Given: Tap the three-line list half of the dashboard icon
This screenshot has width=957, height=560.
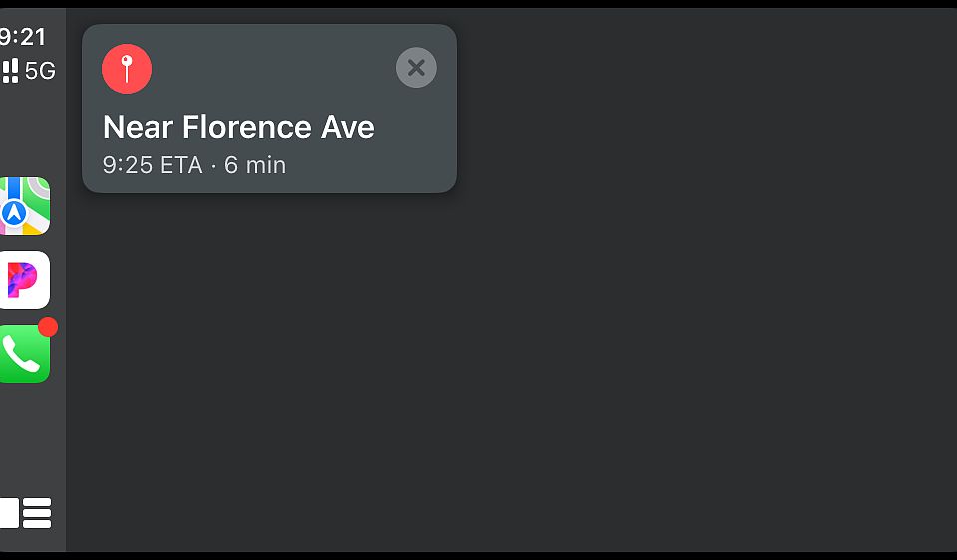Looking at the screenshot, I should pyautogui.click(x=37, y=513).
